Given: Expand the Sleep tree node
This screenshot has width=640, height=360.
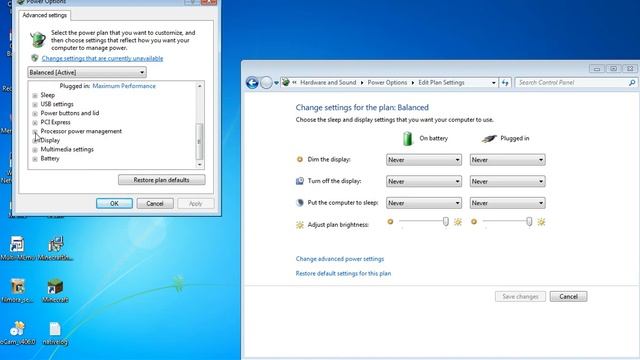Looking at the screenshot, I should 35,96.
